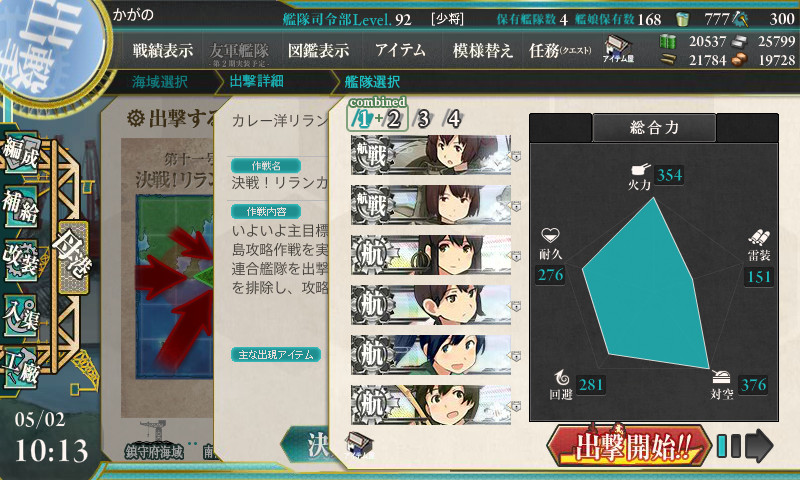Expand details arrow on third carrier card
The height and width of the screenshot is (480, 800).
[x=516, y=256]
